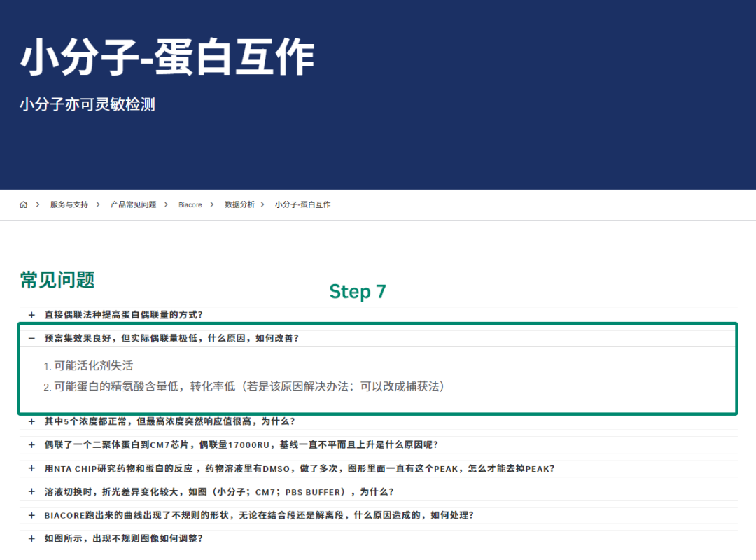
Task: Collapse the 预富集效果良好 question by its title
Action: 171,338
